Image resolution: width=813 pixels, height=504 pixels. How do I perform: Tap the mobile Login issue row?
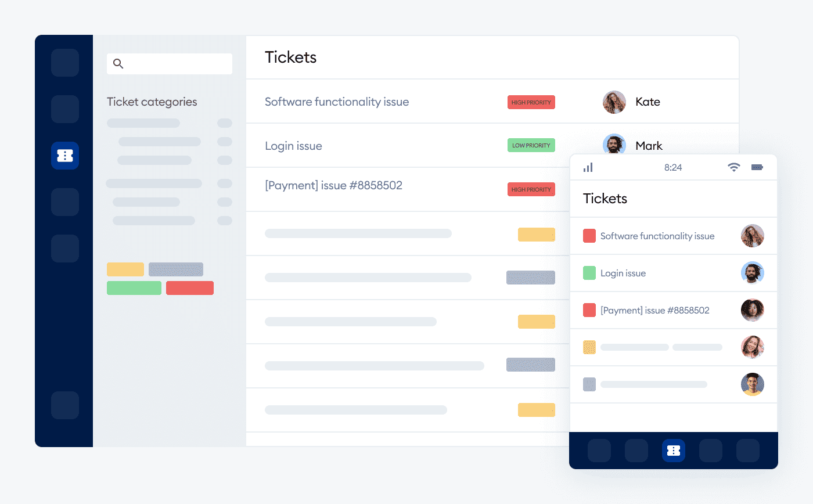click(623, 273)
